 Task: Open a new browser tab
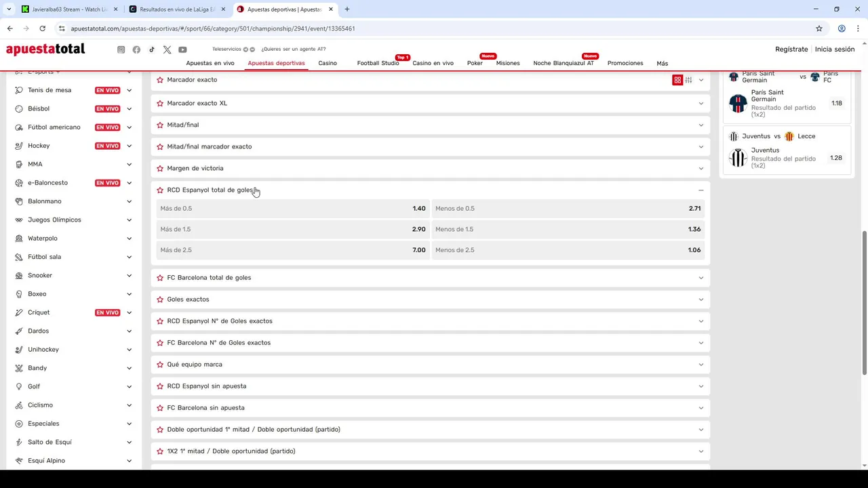tap(347, 9)
